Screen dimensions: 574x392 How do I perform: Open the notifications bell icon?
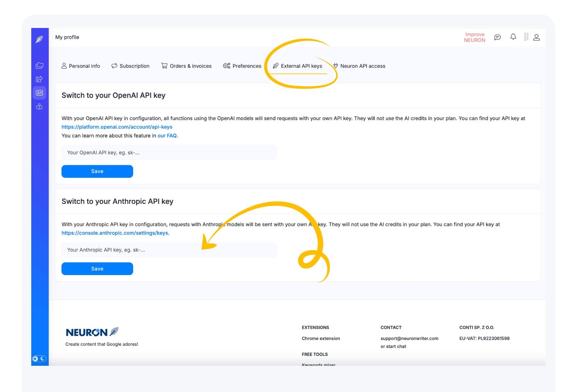tap(513, 37)
